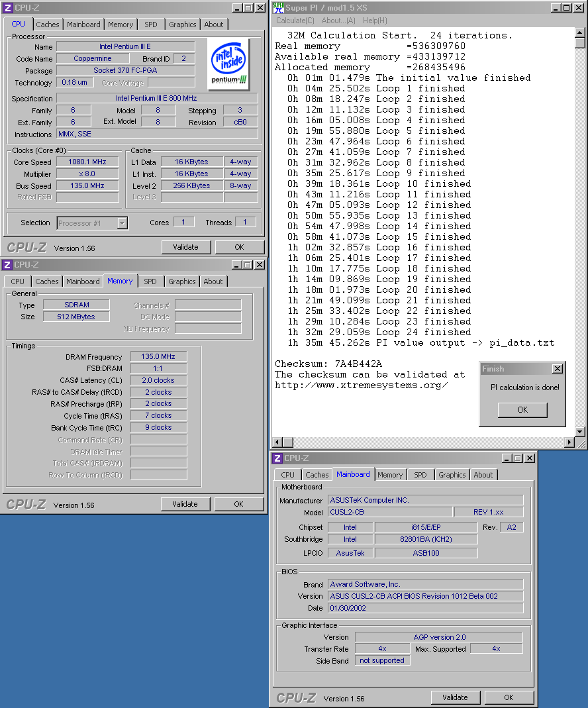Screen dimensions: 588x708
Task: Open the SPD tab in the top CPU-Z window
Action: coord(151,25)
